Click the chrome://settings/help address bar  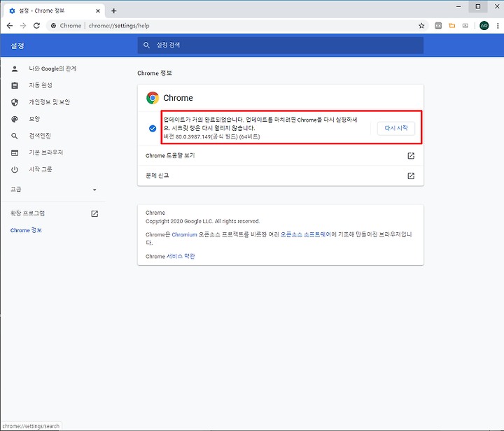click(x=237, y=26)
